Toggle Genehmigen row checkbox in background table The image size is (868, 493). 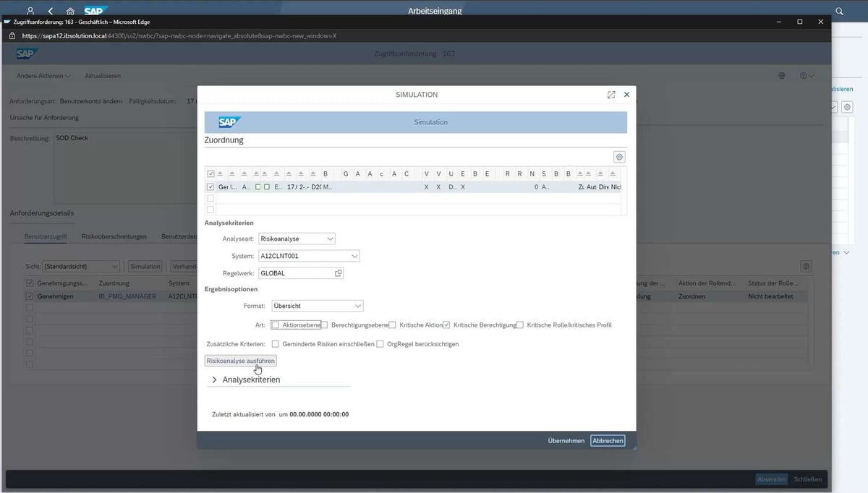[x=30, y=296]
